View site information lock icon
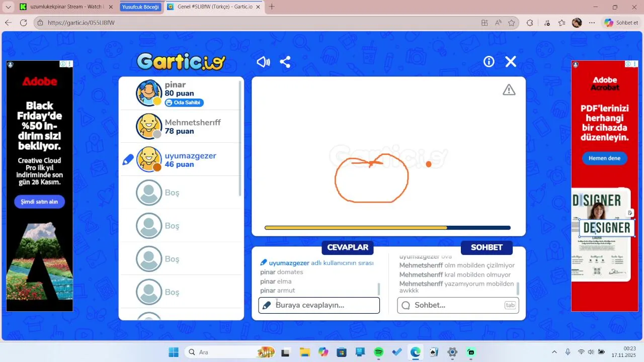Screen dimensions: 644x362 tap(41, 23)
